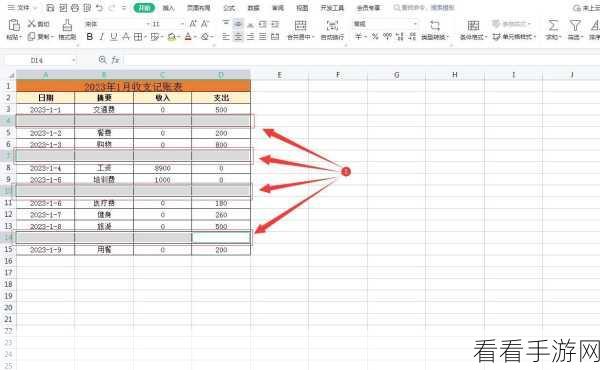Expand the 粘贴 paste options arrow
This screenshot has height=370, width=600.
click(x=20, y=37)
